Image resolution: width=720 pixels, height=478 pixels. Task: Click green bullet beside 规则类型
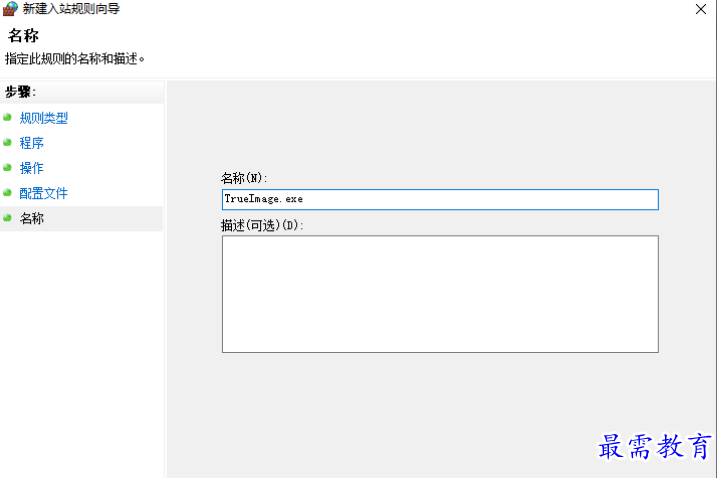(x=7, y=118)
